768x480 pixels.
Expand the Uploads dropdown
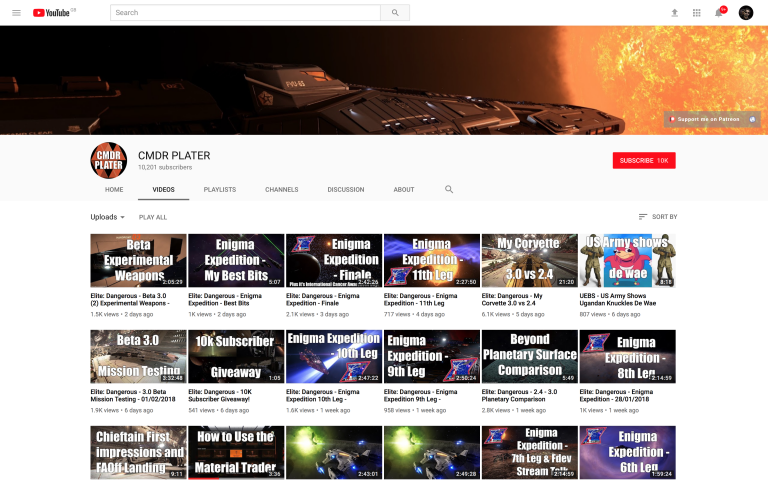[x=108, y=217]
